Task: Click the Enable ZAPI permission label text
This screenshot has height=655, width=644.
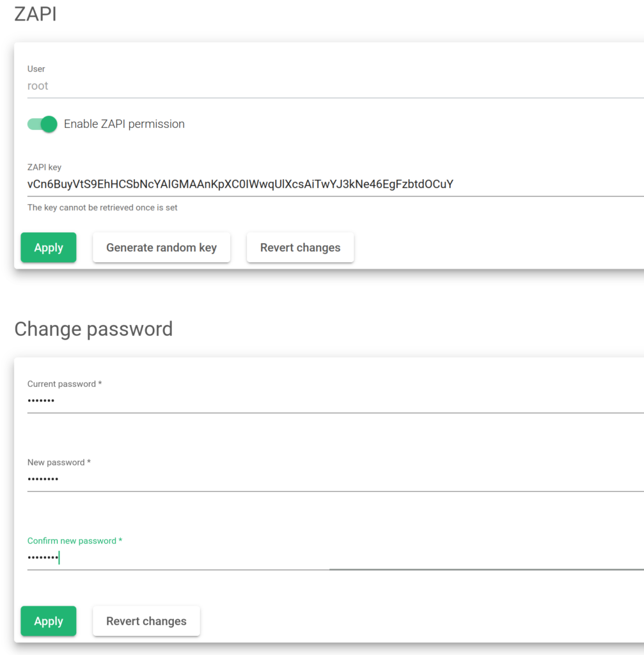Action: [x=124, y=124]
